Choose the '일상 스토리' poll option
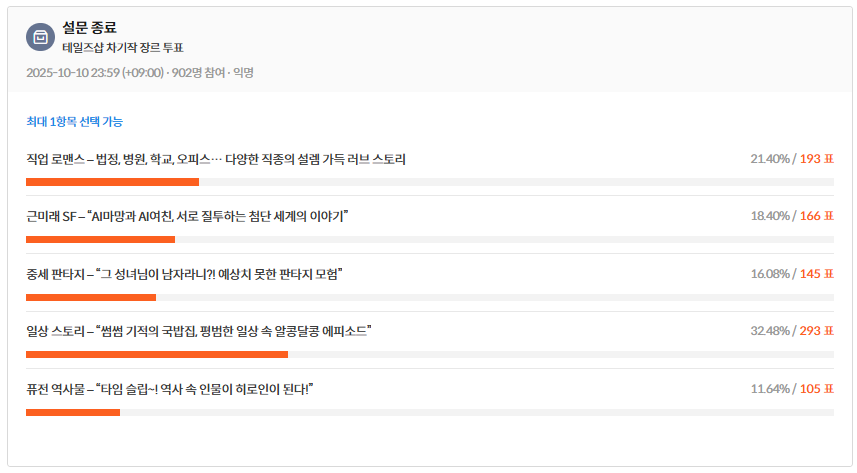The width and height of the screenshot is (857, 473). click(199, 331)
